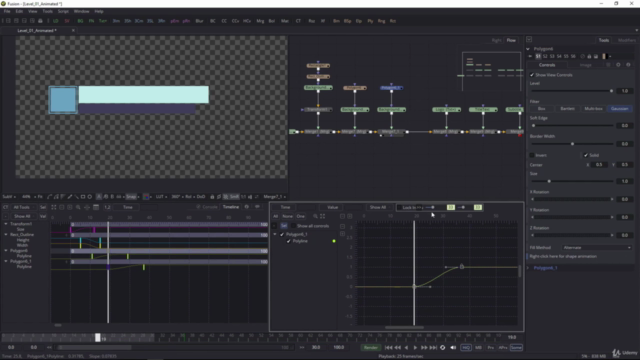This screenshot has height=360, width=640.
Task: Add a Blur tool from the toolbar
Action: 199,21
